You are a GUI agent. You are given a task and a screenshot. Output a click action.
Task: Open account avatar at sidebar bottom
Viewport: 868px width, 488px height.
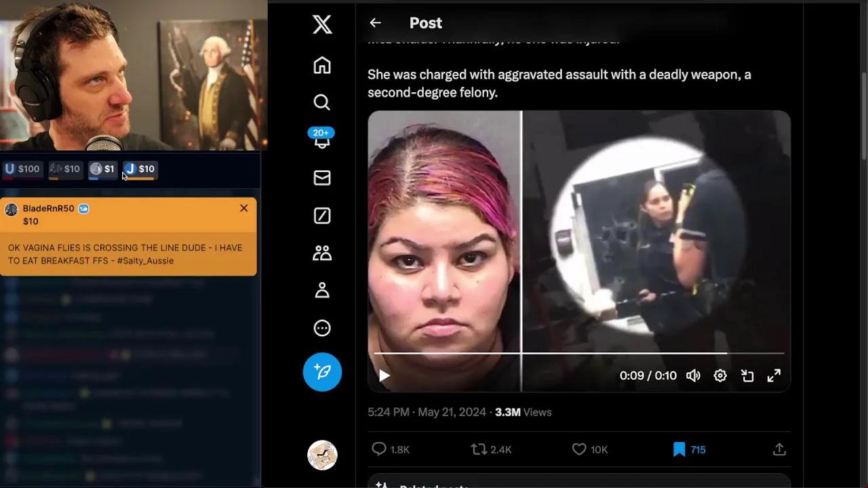coord(322,455)
